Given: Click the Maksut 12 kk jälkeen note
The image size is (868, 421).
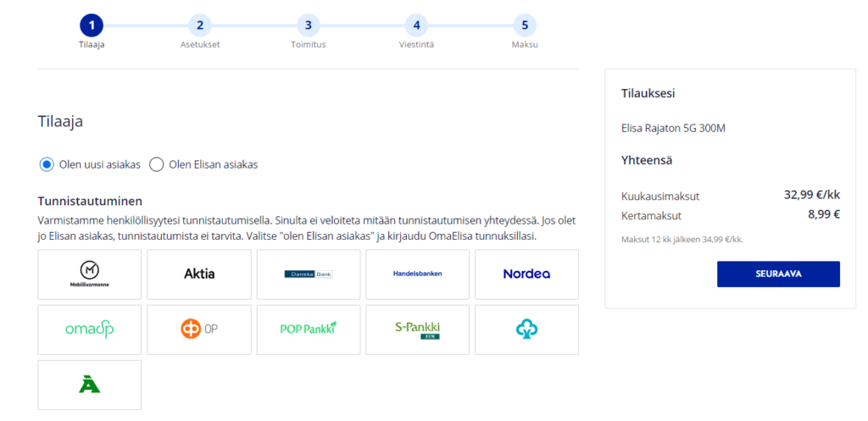Looking at the screenshot, I should (x=682, y=240).
